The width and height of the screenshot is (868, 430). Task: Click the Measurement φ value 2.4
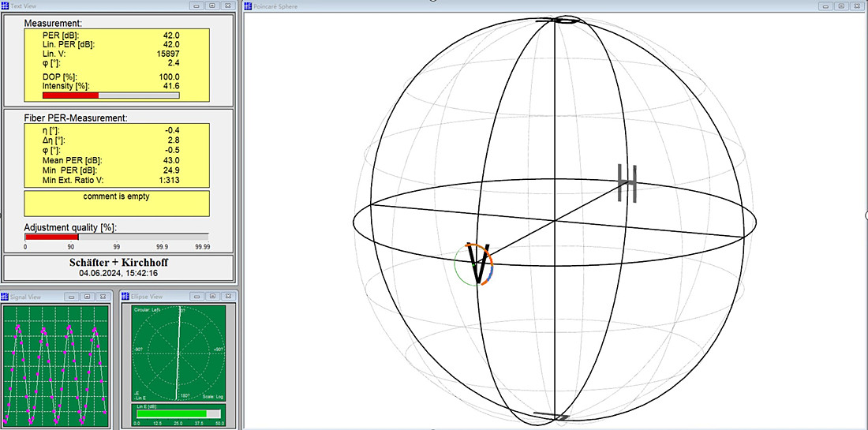tap(174, 64)
